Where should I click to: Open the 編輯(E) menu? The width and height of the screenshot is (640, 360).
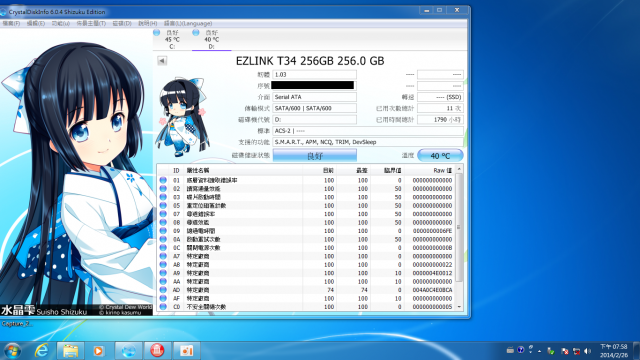[36, 23]
